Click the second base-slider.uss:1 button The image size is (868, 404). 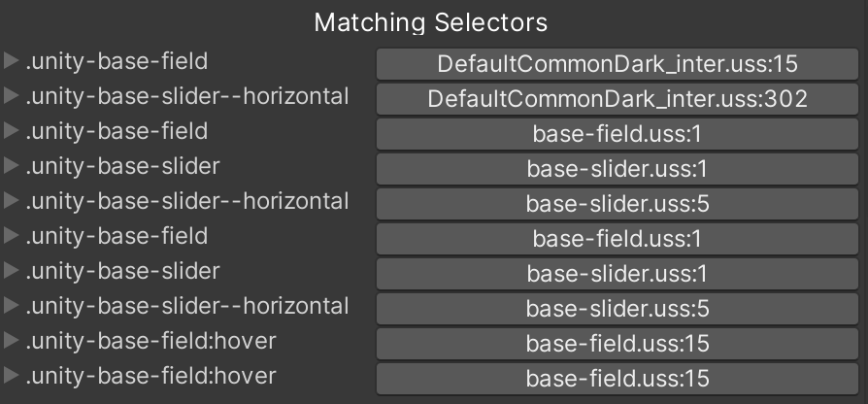[x=618, y=274]
